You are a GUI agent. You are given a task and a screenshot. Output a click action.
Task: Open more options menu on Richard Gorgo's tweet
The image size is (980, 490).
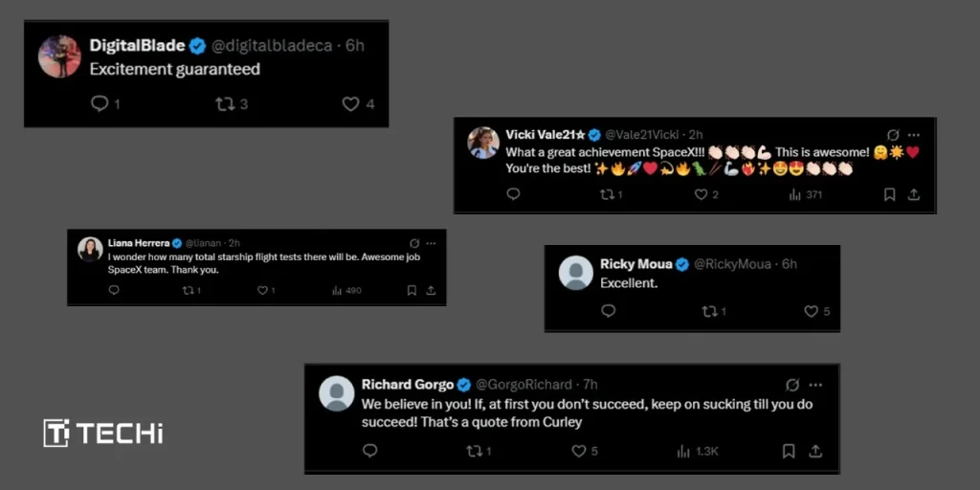pyautogui.click(x=815, y=385)
